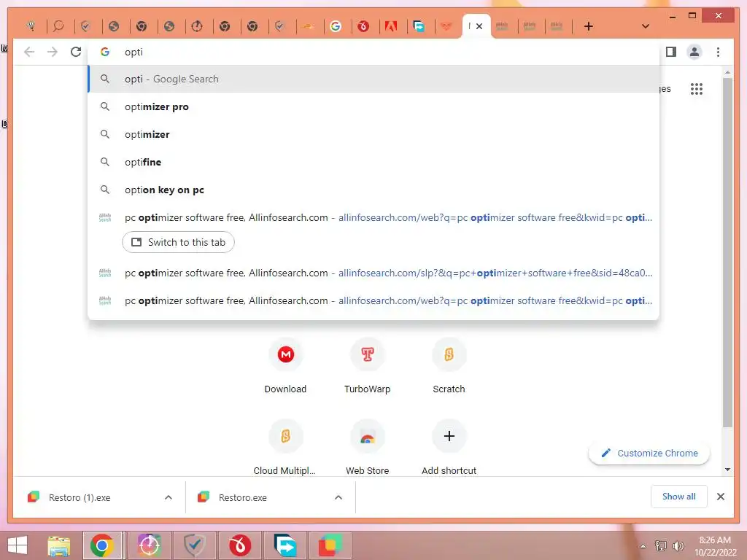747x560 pixels.
Task: Go forward to the next page
Action: click(53, 52)
